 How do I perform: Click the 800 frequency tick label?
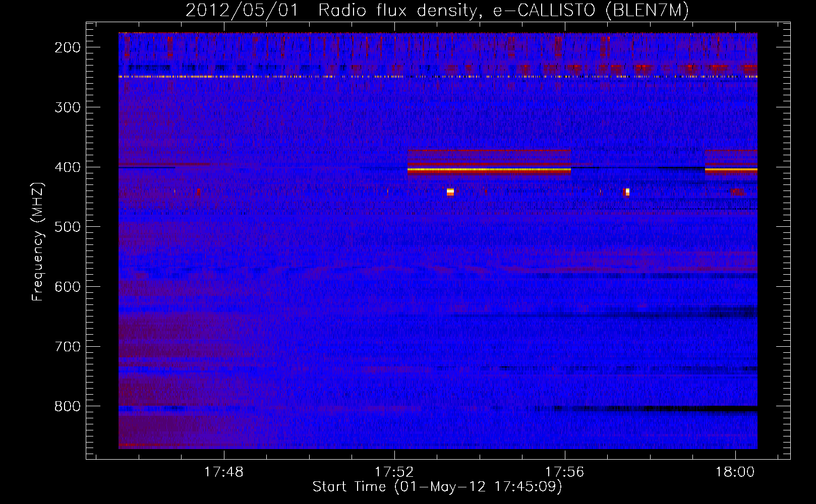point(67,406)
